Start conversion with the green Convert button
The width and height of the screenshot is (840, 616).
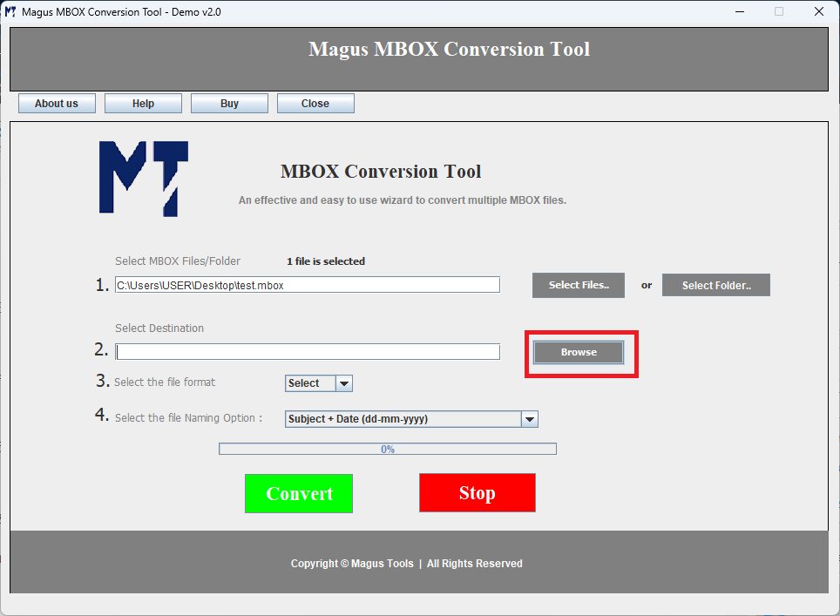click(x=299, y=493)
